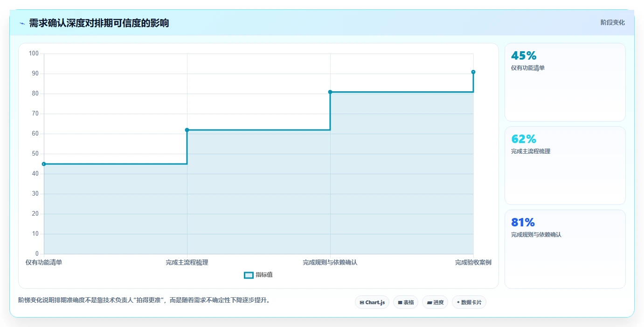Click the x-axis label 仅有功能清单
Screen dimensions: 644x327
pyautogui.click(x=44, y=262)
